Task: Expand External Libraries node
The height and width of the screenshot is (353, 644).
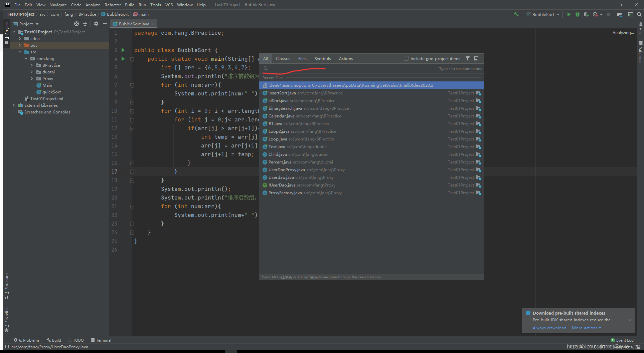Action: (x=14, y=105)
